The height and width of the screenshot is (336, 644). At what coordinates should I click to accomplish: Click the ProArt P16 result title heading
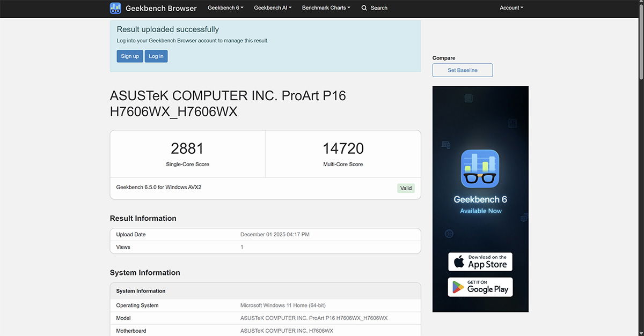click(228, 103)
